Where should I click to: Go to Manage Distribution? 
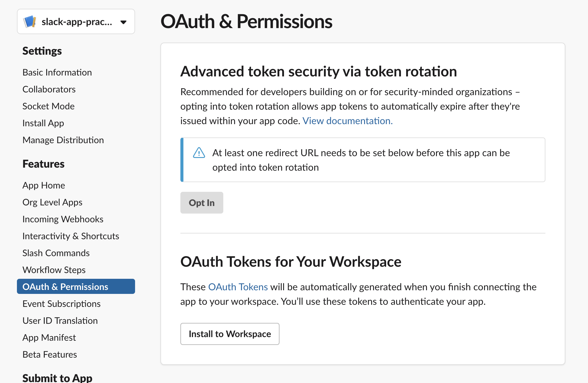pyautogui.click(x=63, y=140)
